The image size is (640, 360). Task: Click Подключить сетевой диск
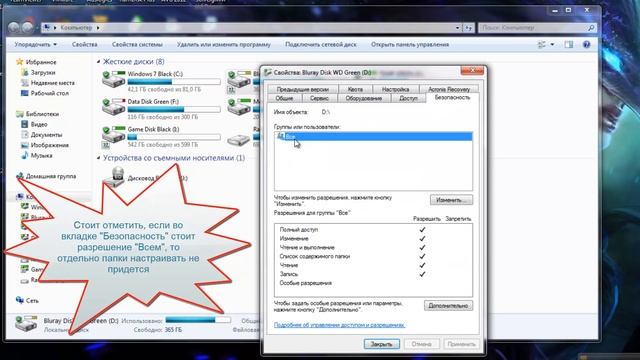pyautogui.click(x=321, y=44)
